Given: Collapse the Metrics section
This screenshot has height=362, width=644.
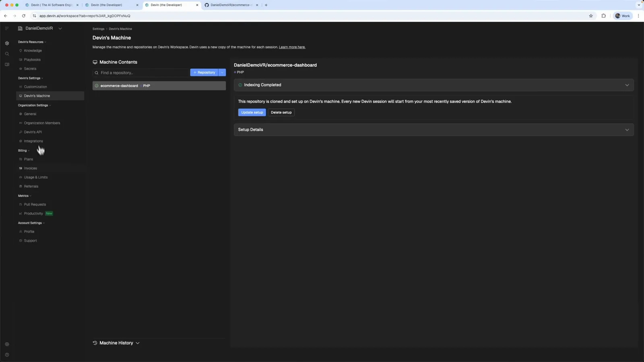Looking at the screenshot, I should click(x=25, y=196).
